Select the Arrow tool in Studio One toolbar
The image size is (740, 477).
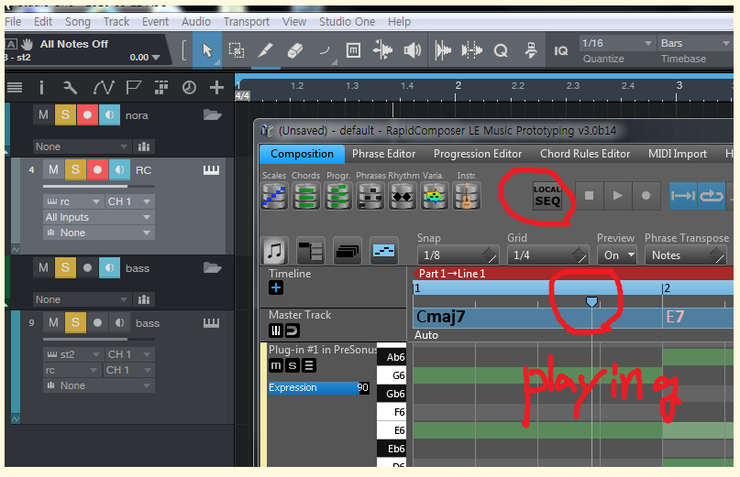pos(207,50)
